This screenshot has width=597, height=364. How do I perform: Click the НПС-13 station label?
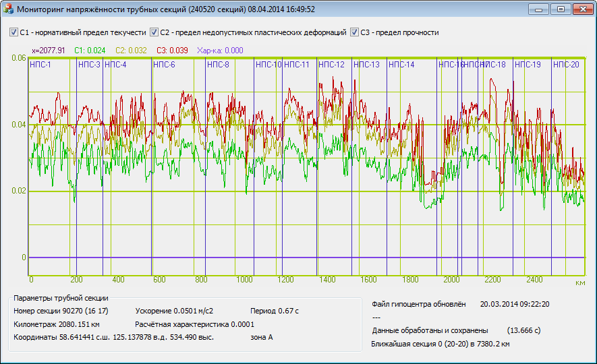[x=366, y=65]
